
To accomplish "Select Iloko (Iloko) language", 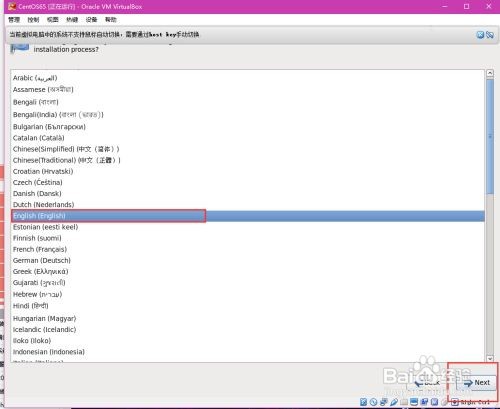I will pos(247,341).
